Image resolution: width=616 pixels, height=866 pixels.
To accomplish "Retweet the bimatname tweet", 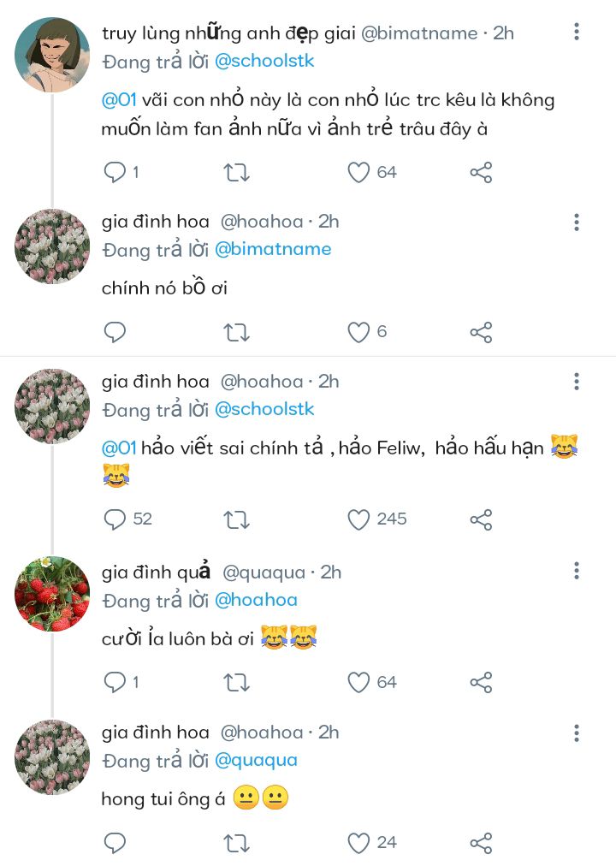I will pos(236,173).
